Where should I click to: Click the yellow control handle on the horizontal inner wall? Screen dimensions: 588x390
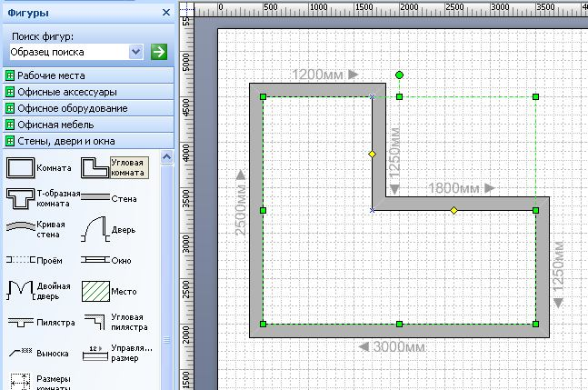click(453, 210)
